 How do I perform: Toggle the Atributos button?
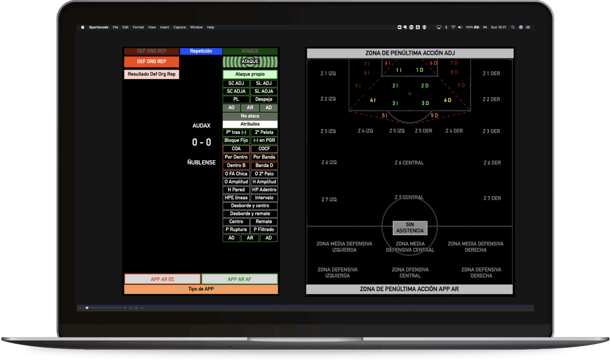[250, 124]
